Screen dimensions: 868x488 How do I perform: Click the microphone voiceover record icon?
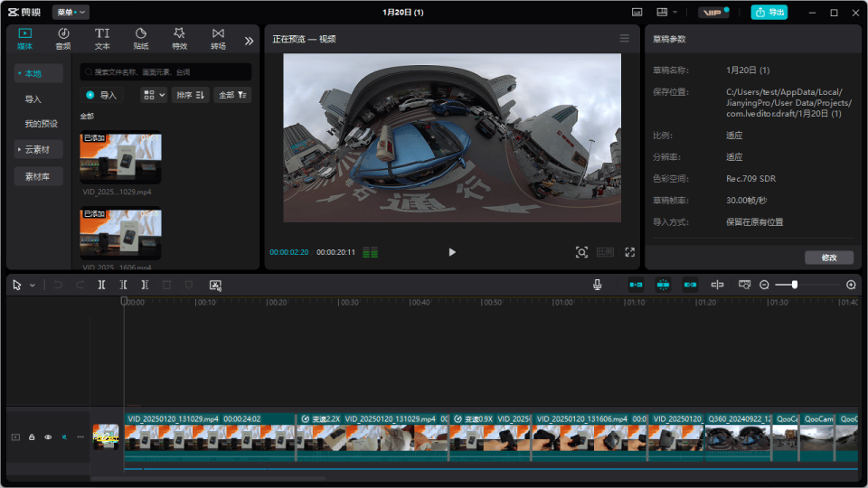tap(598, 285)
